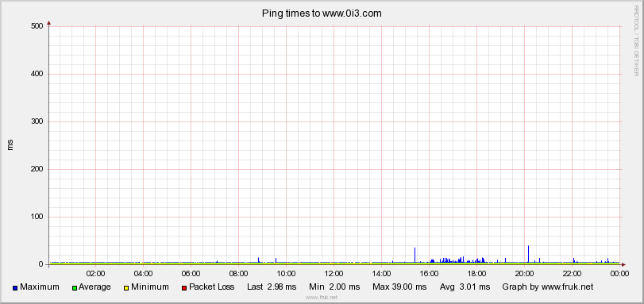Viewport: 644px width, 304px height.
Task: Click the ms y-axis unit label
Action: pyautogui.click(x=10, y=145)
